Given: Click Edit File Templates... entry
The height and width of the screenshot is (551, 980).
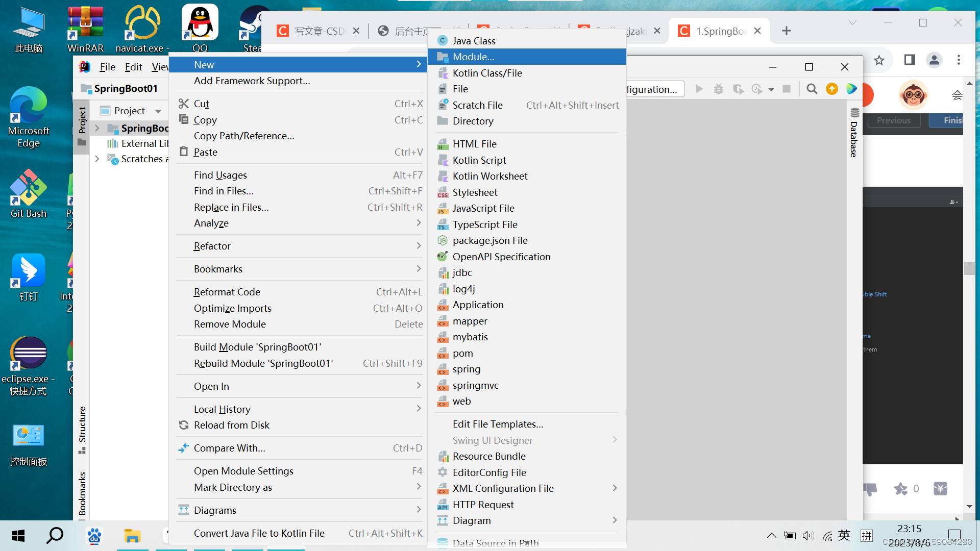Looking at the screenshot, I should (x=498, y=424).
